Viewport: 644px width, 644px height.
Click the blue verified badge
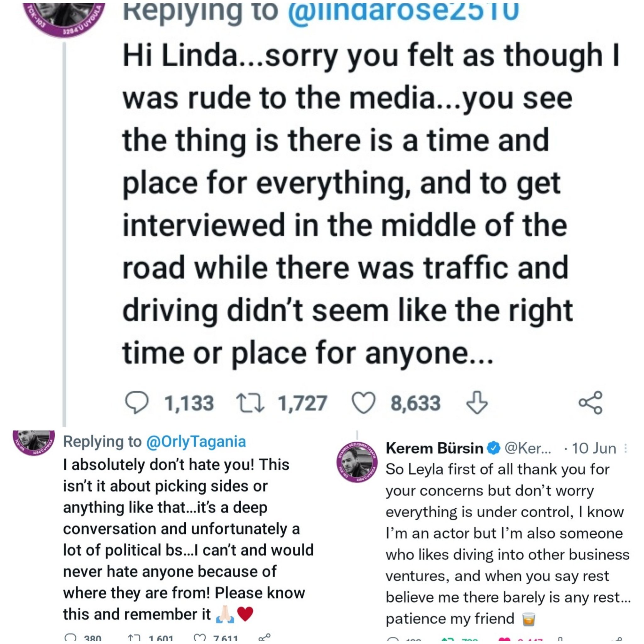(x=494, y=449)
